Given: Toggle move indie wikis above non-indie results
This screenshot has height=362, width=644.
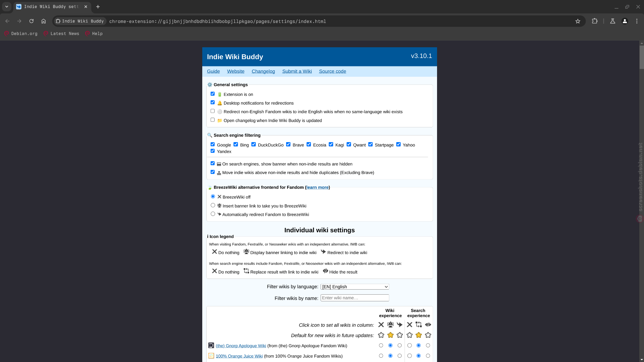Looking at the screenshot, I should 213,172.
